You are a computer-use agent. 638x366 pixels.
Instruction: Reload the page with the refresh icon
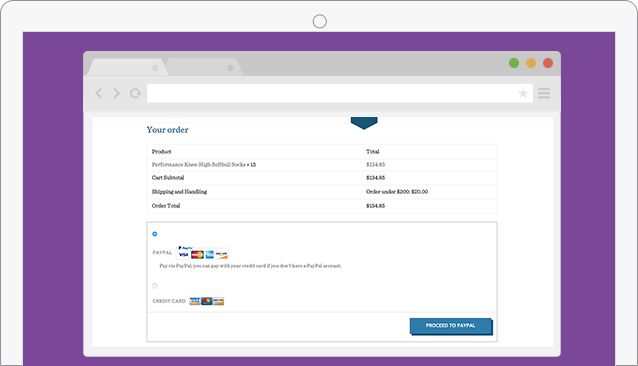[135, 94]
